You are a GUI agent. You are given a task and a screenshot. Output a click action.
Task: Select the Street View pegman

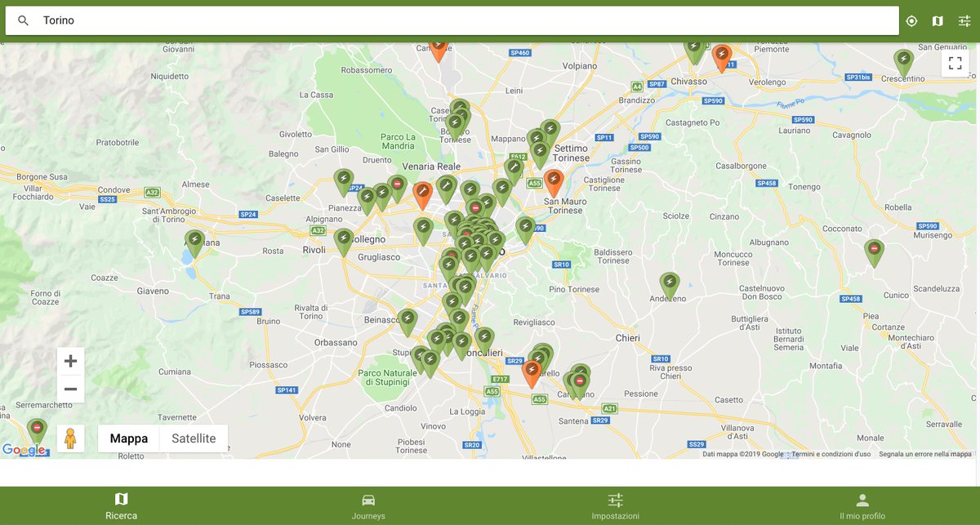pos(70,438)
